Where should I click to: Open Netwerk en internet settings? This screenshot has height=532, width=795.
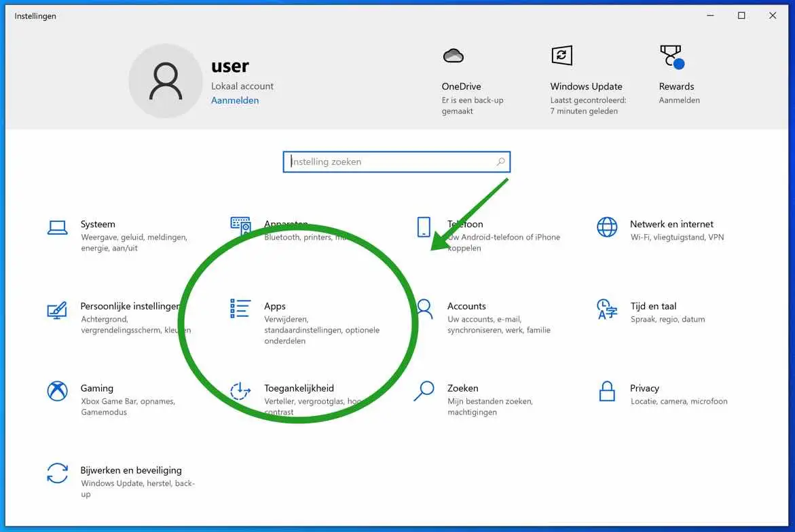tap(672, 224)
